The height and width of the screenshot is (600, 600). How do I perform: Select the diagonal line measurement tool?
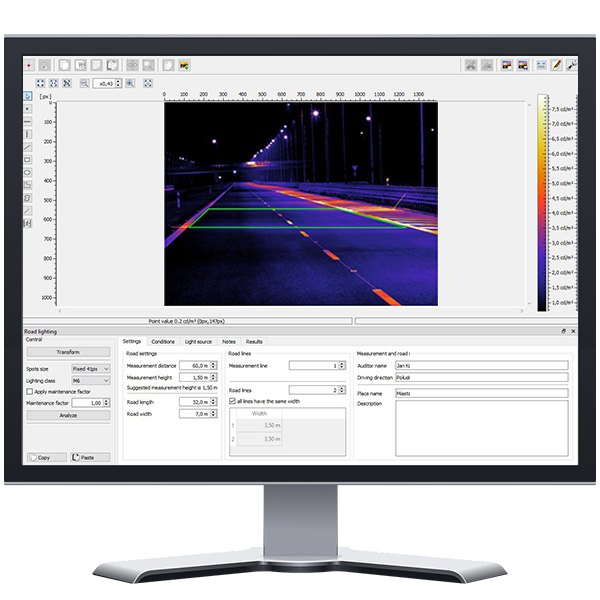click(27, 146)
